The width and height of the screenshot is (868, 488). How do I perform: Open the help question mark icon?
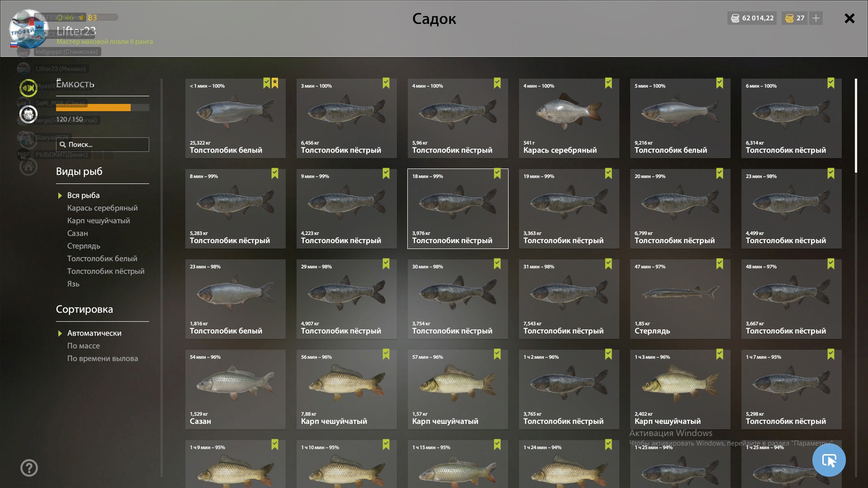pos(29,468)
